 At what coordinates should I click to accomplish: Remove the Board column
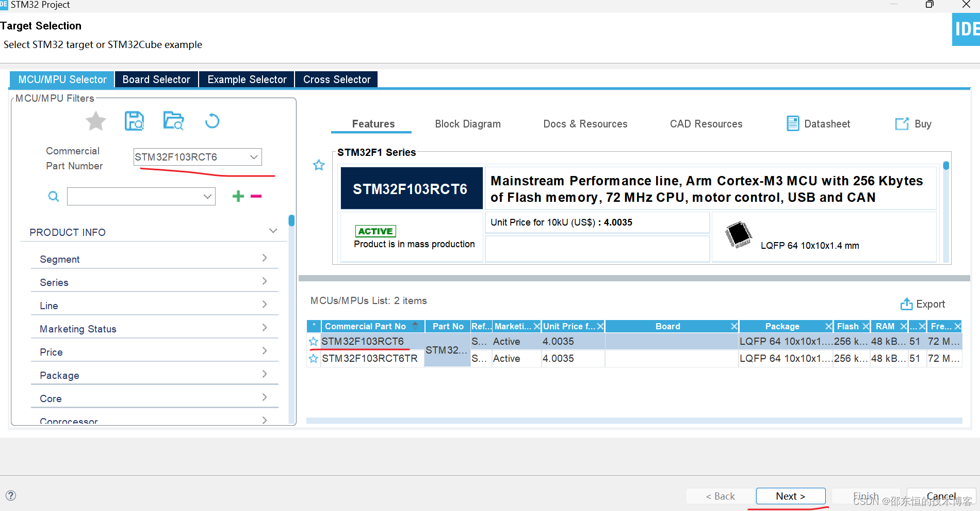click(x=734, y=326)
